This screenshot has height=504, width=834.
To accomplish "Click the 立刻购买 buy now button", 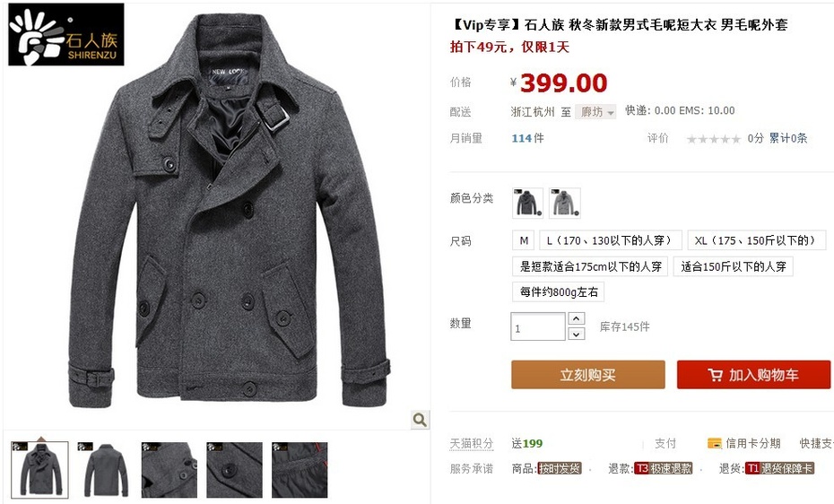I will pos(587,375).
